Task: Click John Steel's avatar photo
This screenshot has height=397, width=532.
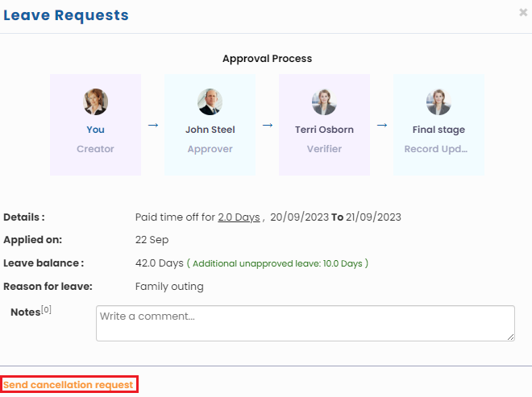Action: pyautogui.click(x=210, y=102)
